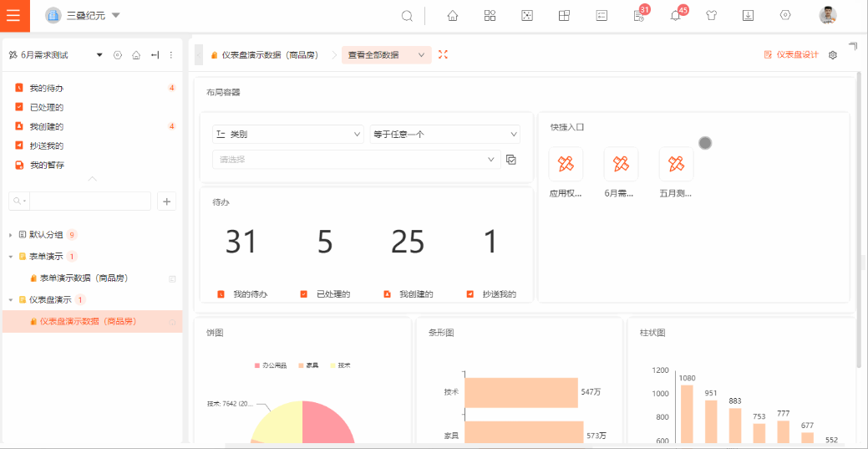Screen dimensions: 868x449
Task: Open sidebar vertical dots more menu
Action: point(171,55)
